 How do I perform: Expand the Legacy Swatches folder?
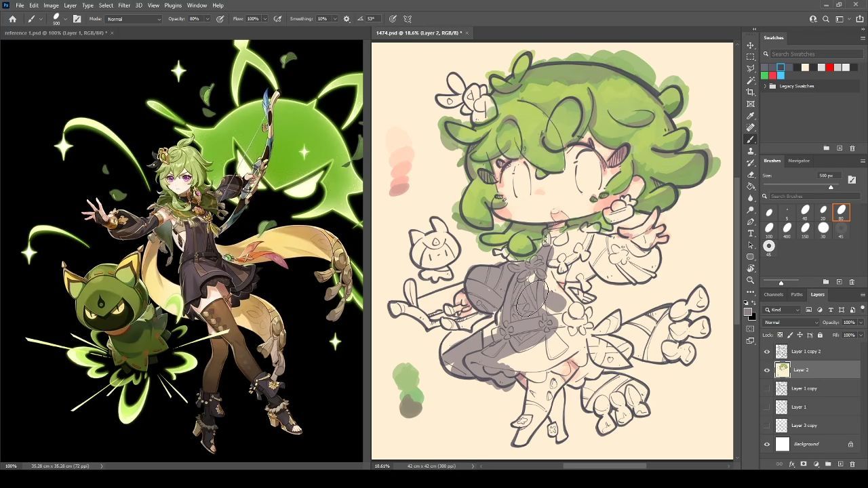[766, 86]
